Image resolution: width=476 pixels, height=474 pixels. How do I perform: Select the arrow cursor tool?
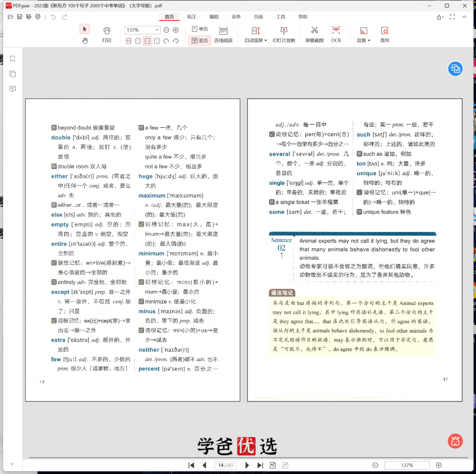[85, 29]
